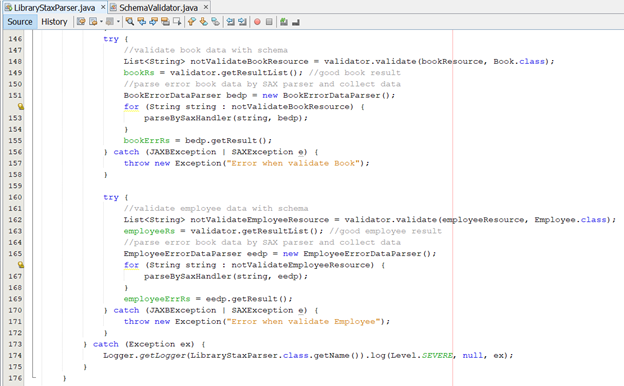Viewport: 624px width, 386px height.
Task: Click "Logger.getLogger" on line 174
Action: click(144, 356)
